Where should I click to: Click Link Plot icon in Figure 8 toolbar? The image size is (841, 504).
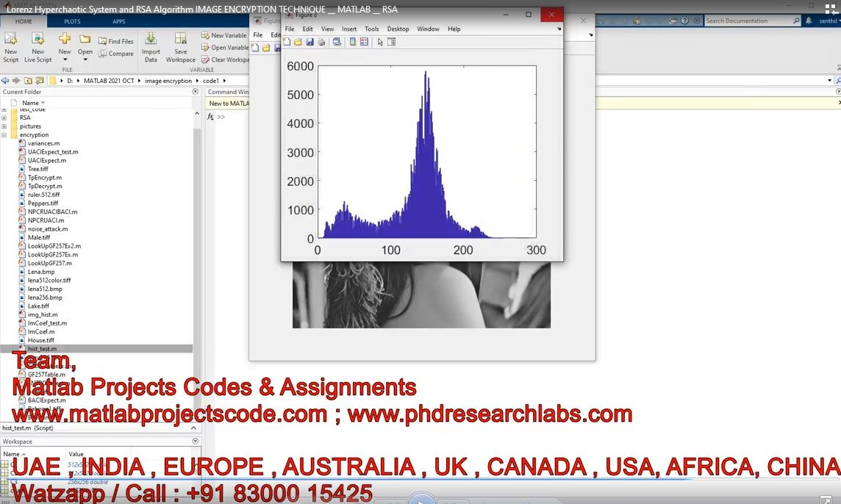point(337,42)
